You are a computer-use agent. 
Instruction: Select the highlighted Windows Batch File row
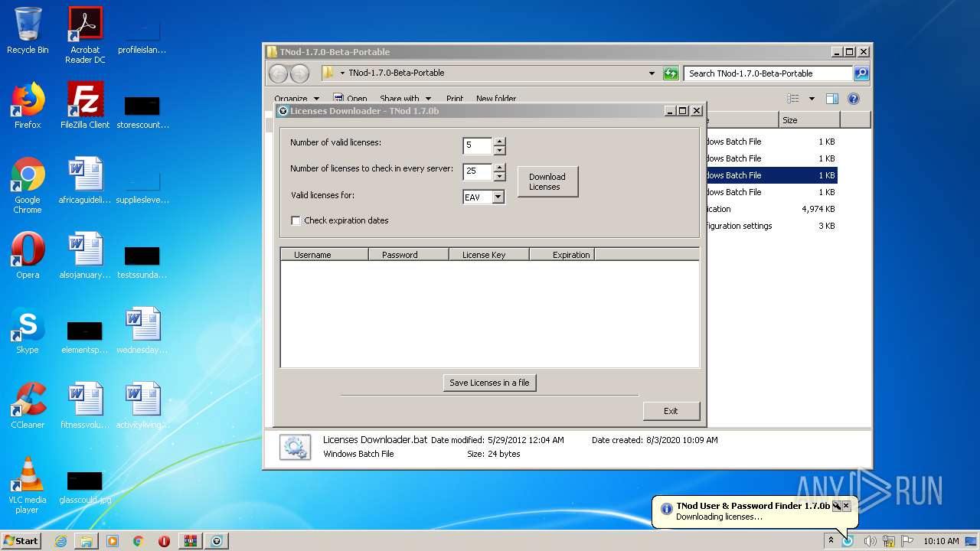pos(771,175)
